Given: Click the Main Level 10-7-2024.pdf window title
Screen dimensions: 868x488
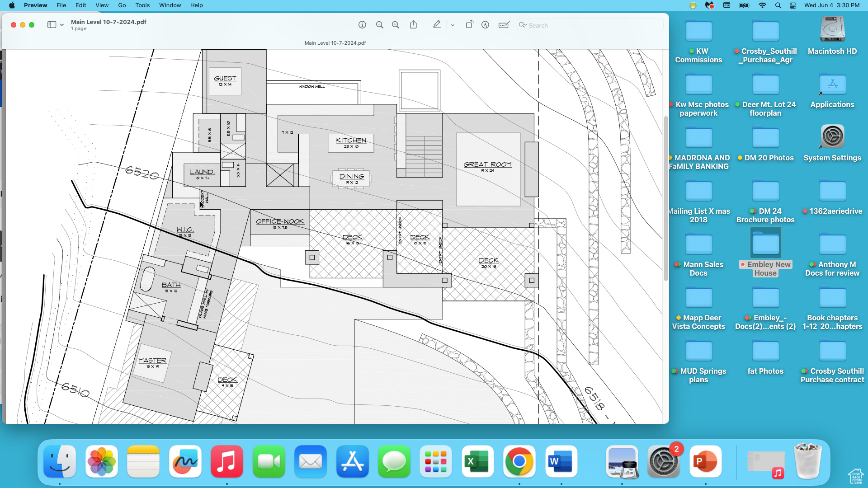Looking at the screenshot, I should (x=108, y=22).
